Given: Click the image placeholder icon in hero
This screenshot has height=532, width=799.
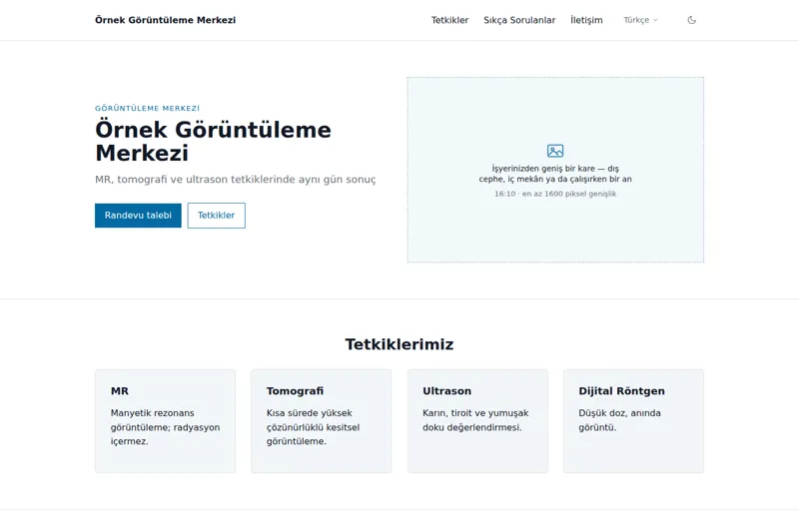Looking at the screenshot, I should coord(555,151).
